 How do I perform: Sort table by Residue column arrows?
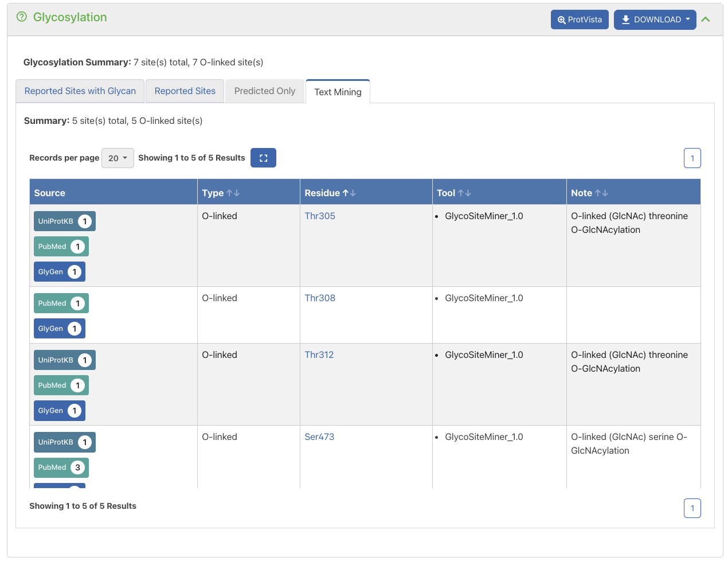pyautogui.click(x=349, y=193)
